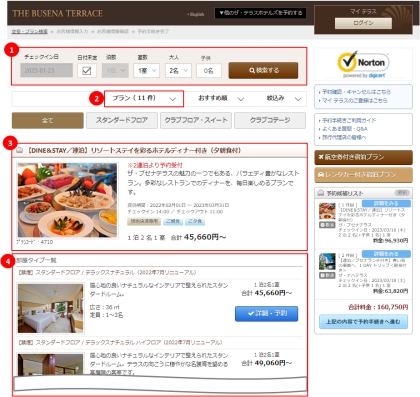Click the 検索する search button
The width and height of the screenshot is (420, 397).
tap(263, 70)
